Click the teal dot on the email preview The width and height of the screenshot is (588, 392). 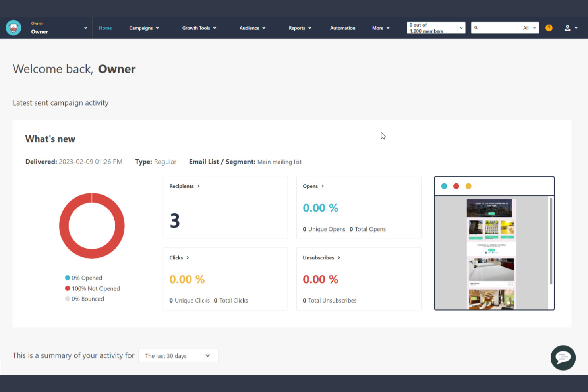[443, 186]
